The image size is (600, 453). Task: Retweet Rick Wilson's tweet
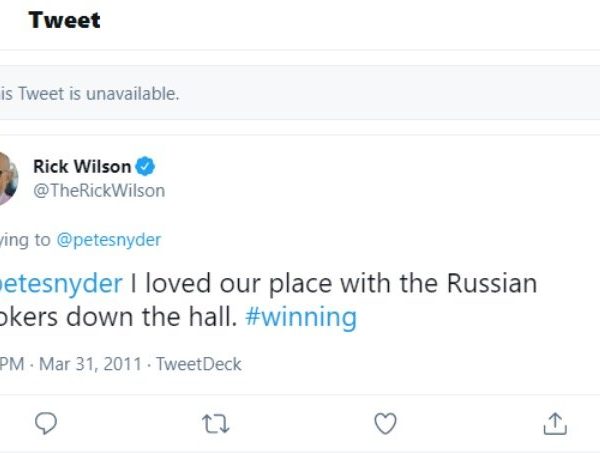point(215,424)
